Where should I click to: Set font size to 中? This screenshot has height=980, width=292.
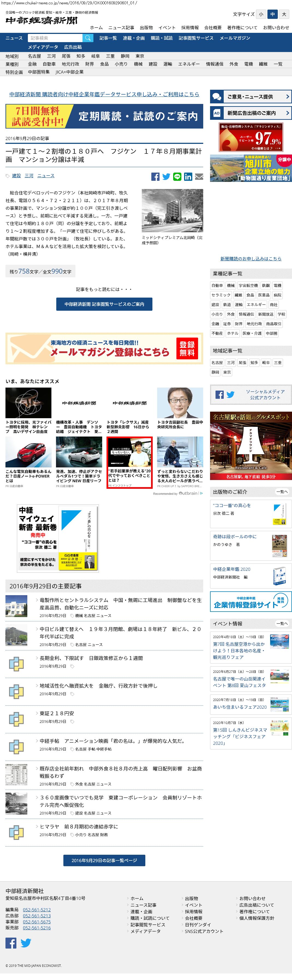pyautogui.click(x=272, y=14)
